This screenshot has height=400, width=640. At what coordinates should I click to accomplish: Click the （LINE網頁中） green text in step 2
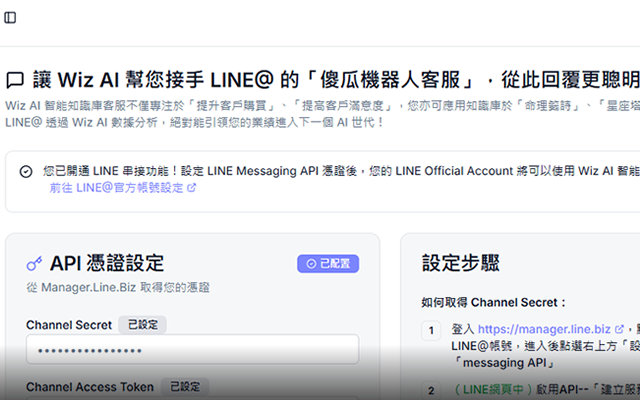click(x=487, y=390)
